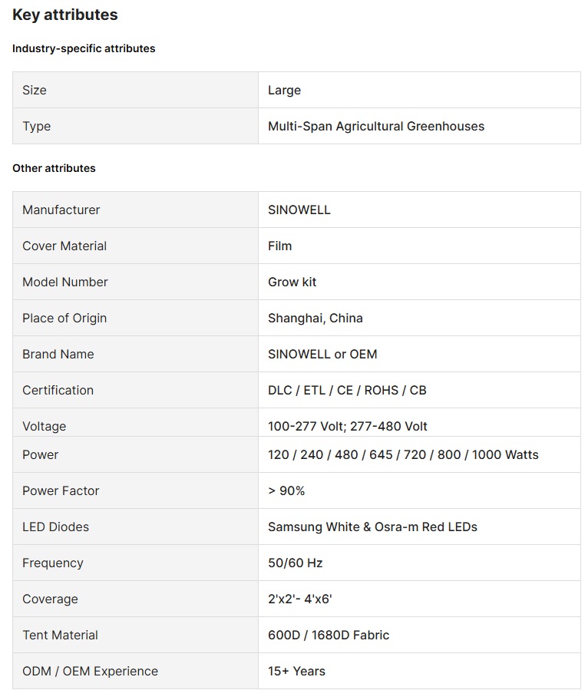
Task: Click the Large size value
Action: 284,90
